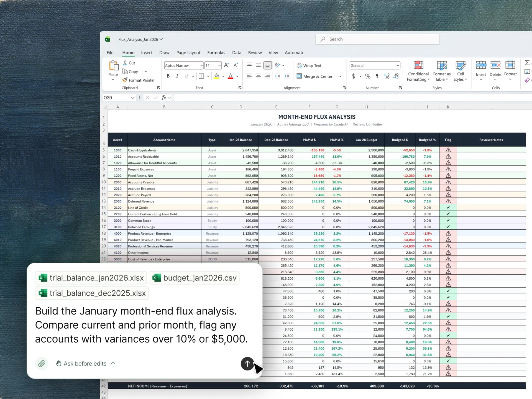
Task: Pick the red font color swatch
Action: (230, 76)
